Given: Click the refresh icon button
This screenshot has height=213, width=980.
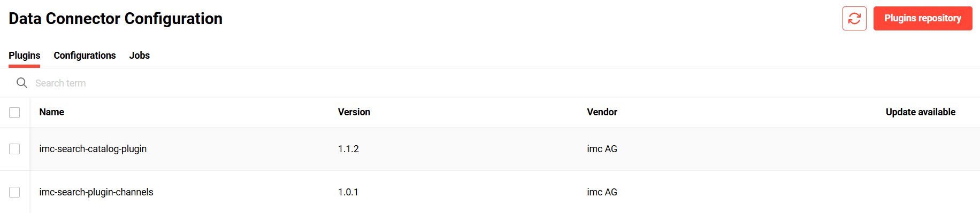Looking at the screenshot, I should pyautogui.click(x=854, y=19).
